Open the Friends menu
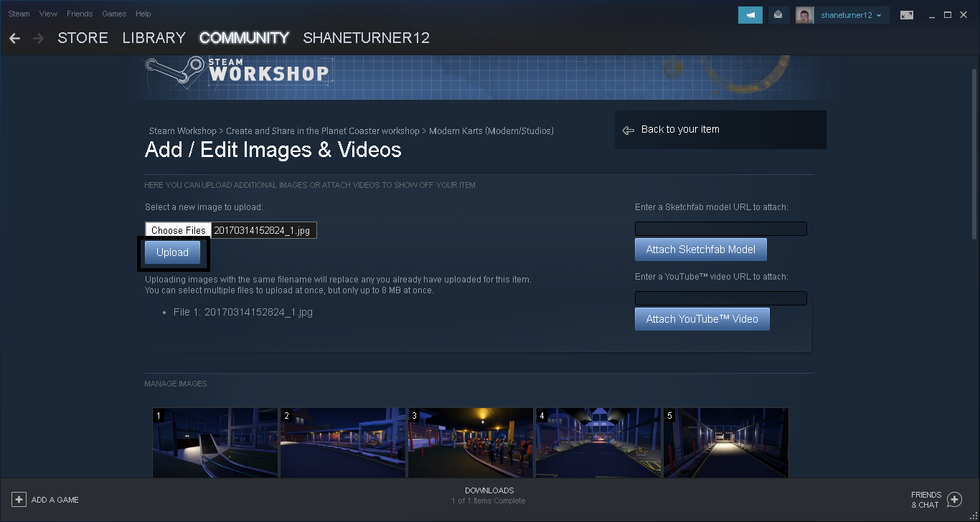The width and height of the screenshot is (980, 522). (80, 14)
